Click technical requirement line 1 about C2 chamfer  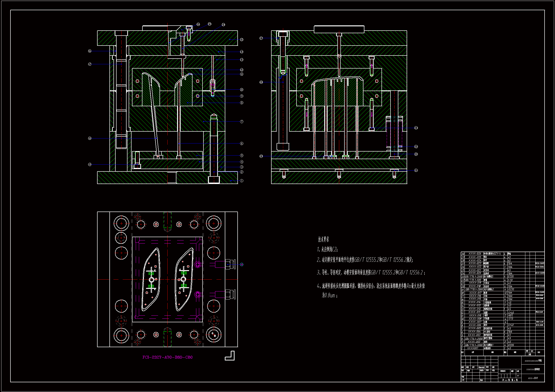(x=327, y=249)
